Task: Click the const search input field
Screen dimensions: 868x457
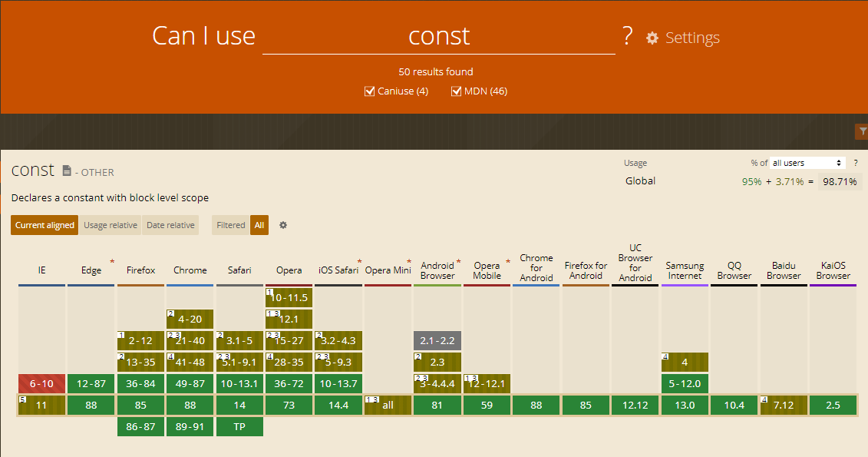Action: pyautogui.click(x=439, y=37)
